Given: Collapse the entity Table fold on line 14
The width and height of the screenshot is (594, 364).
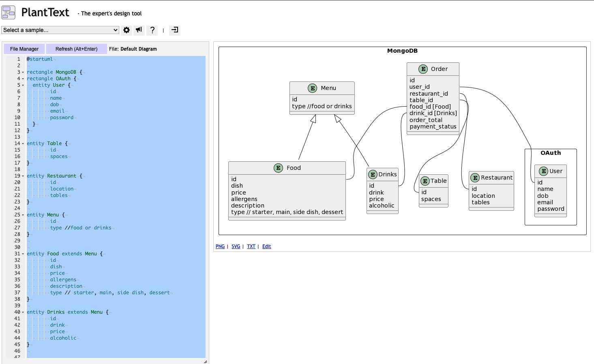Looking at the screenshot, I should (23, 143).
